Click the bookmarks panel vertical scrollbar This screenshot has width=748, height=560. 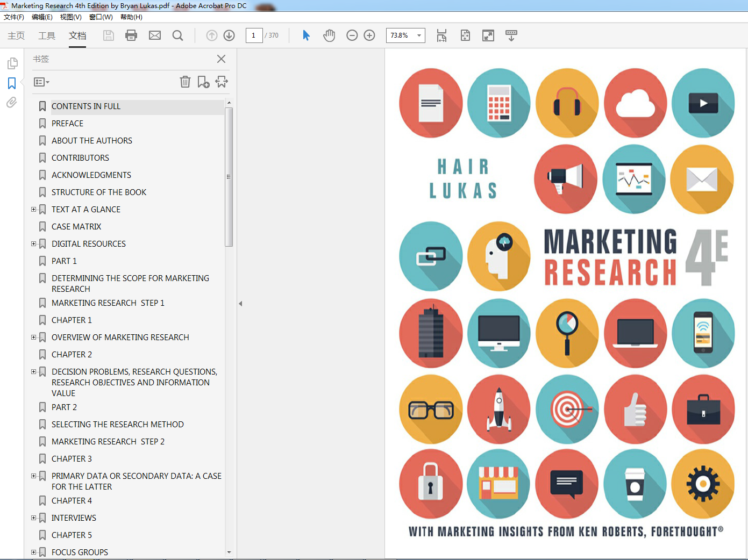(x=229, y=177)
